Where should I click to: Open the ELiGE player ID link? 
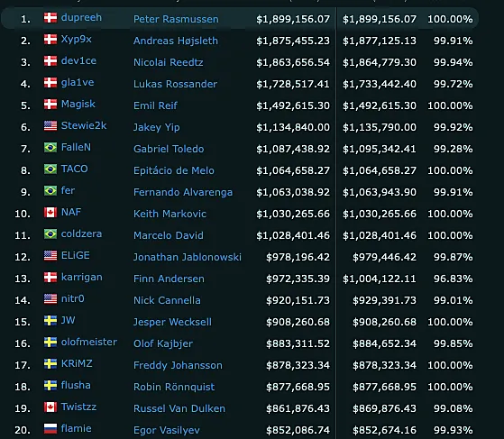[76, 255]
